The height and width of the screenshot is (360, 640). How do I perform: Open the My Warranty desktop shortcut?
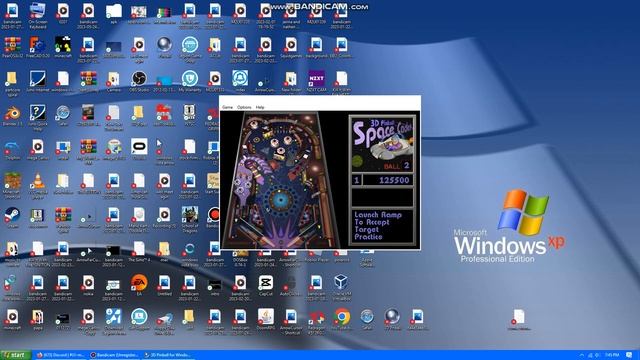189,82
